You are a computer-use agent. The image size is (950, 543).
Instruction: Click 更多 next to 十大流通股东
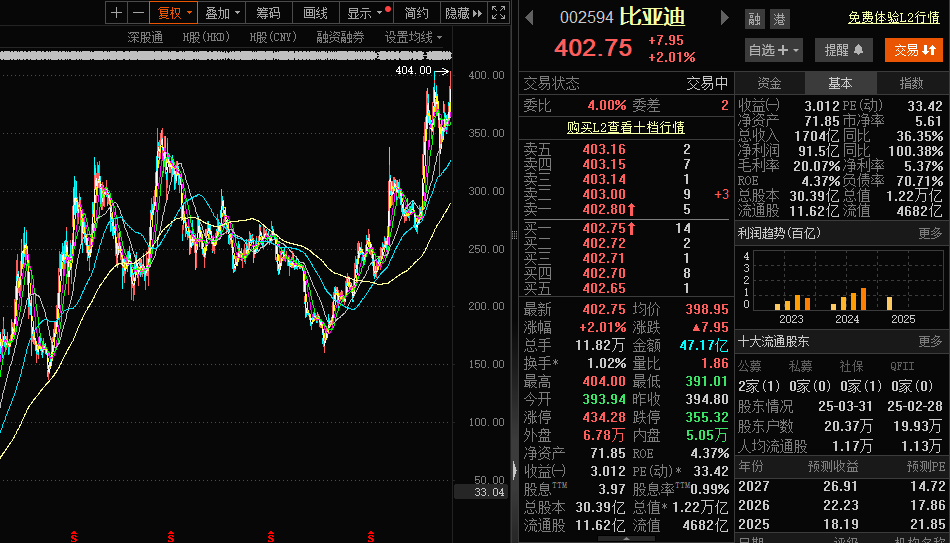pos(930,341)
